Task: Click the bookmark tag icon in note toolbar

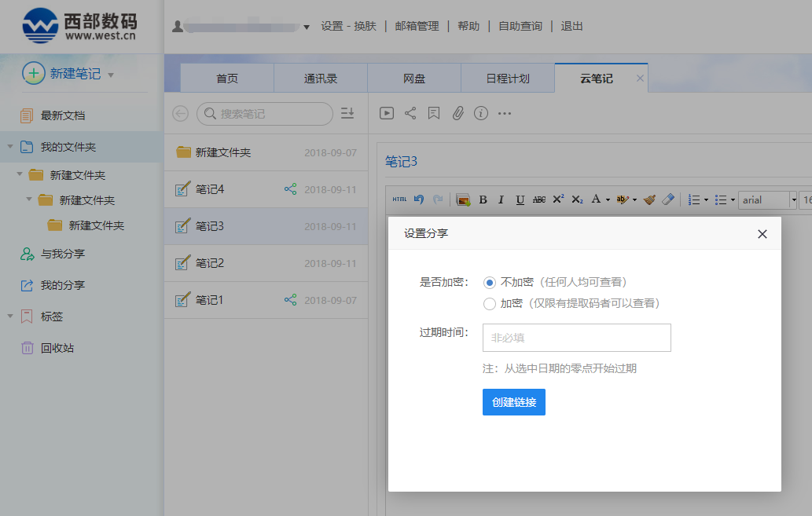Action: coord(434,113)
